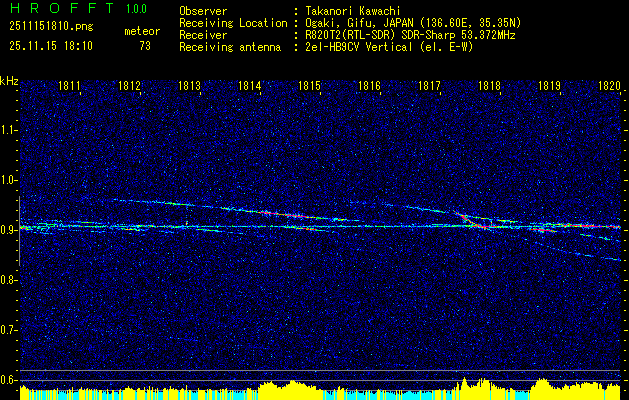Click the 1815 time marker

(x=309, y=87)
